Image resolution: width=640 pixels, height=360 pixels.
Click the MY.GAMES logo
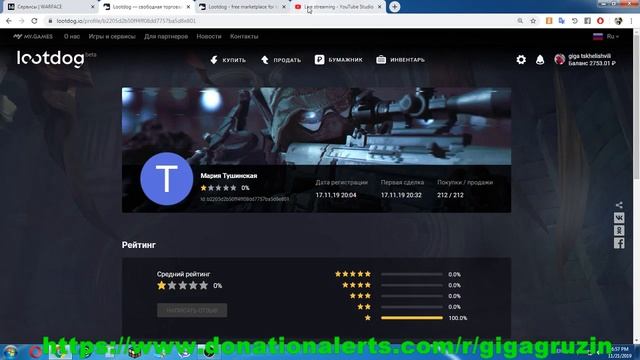click(33, 36)
